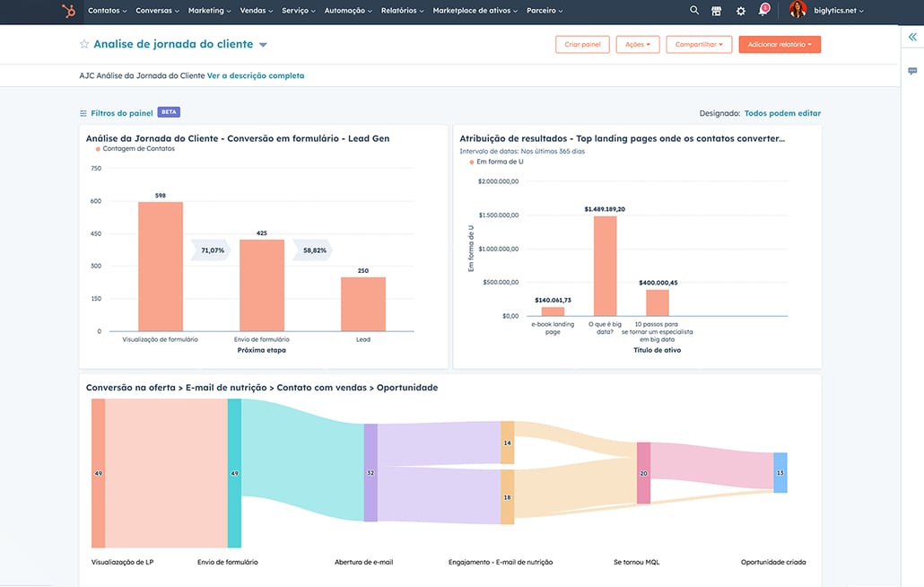Screen dimensions: 924x587
Task: Open the Contatos menu
Action: tap(103, 10)
